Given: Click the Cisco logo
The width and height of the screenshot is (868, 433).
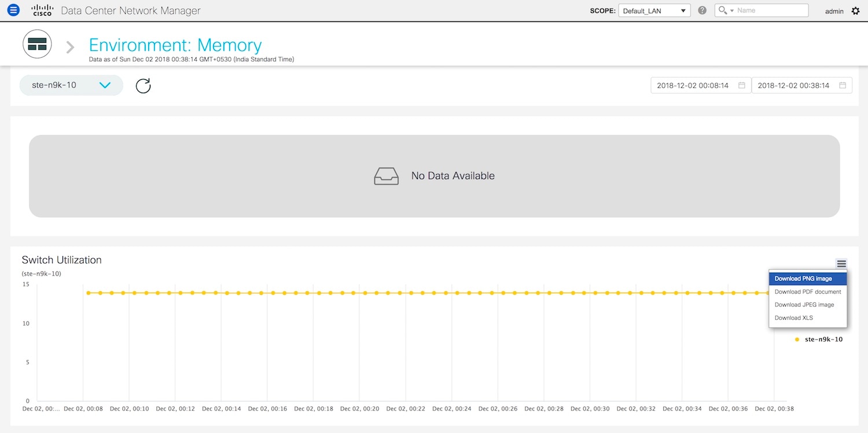Looking at the screenshot, I should click(x=42, y=10).
